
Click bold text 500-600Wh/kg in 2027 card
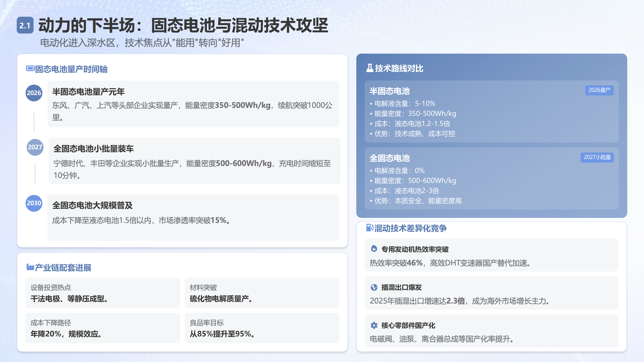[244, 163]
